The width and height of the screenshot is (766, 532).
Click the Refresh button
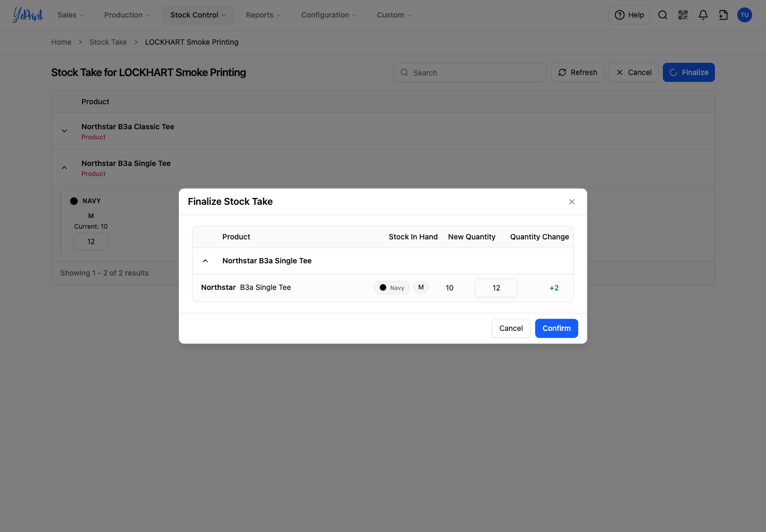click(x=578, y=72)
